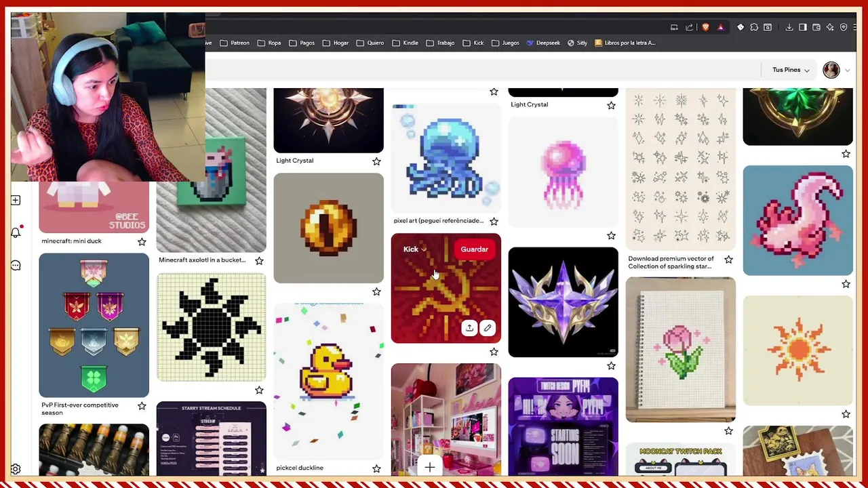The height and width of the screenshot is (488, 868).
Task: Open the 'Tus Pines' filter dropdown
Action: tap(791, 70)
